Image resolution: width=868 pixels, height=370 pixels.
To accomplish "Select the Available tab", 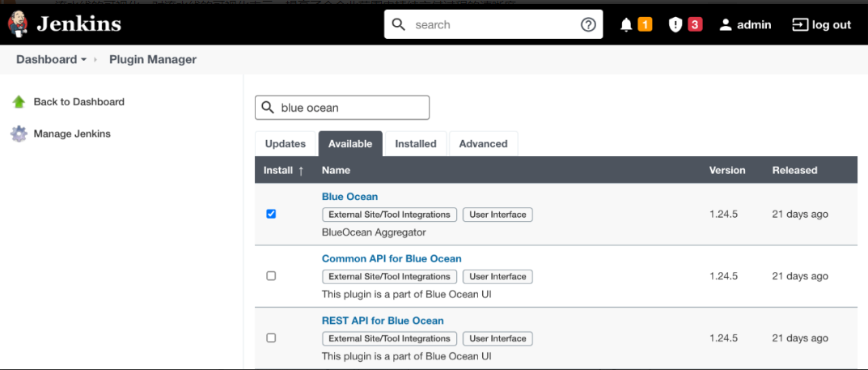I will [350, 144].
